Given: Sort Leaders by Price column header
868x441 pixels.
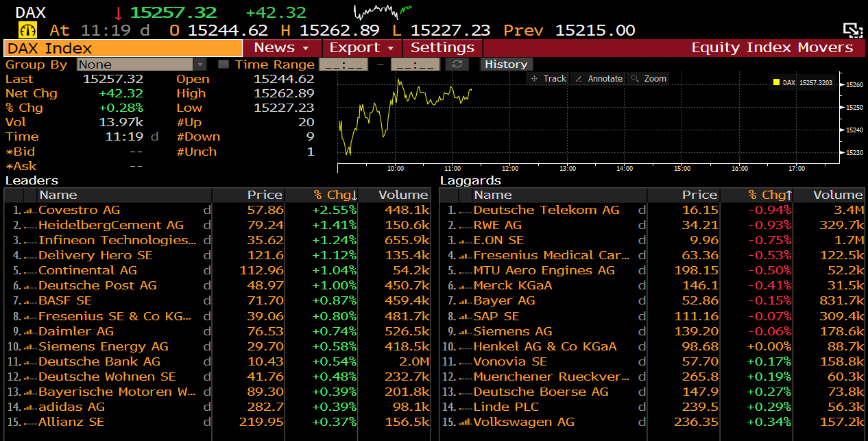Looking at the screenshot, I should click(248, 195).
